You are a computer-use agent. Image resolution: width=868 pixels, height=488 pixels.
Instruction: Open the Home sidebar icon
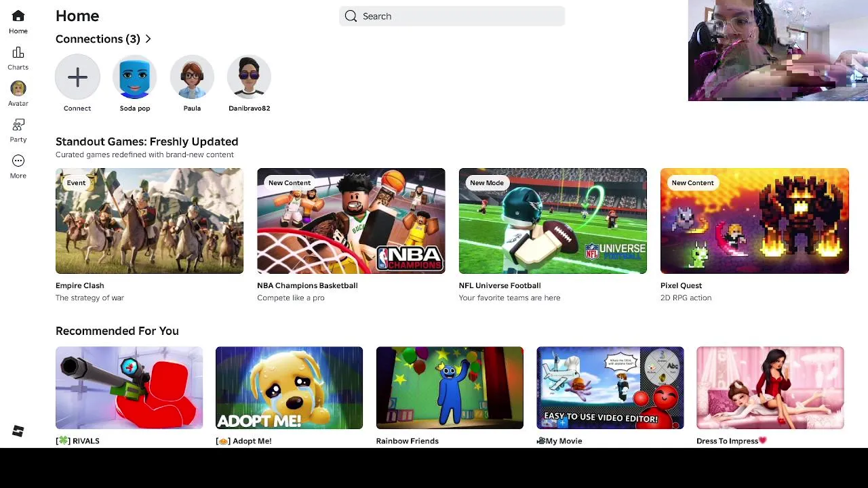(18, 16)
